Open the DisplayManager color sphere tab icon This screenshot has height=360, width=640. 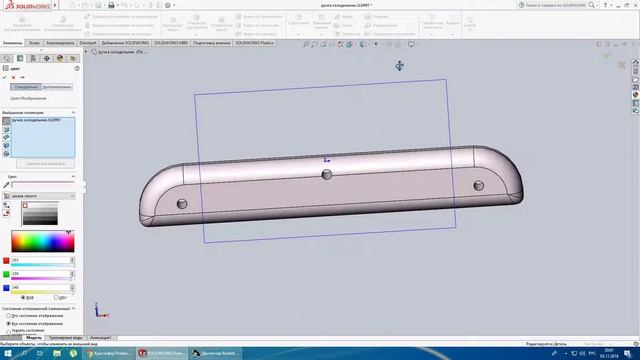[x=60, y=58]
